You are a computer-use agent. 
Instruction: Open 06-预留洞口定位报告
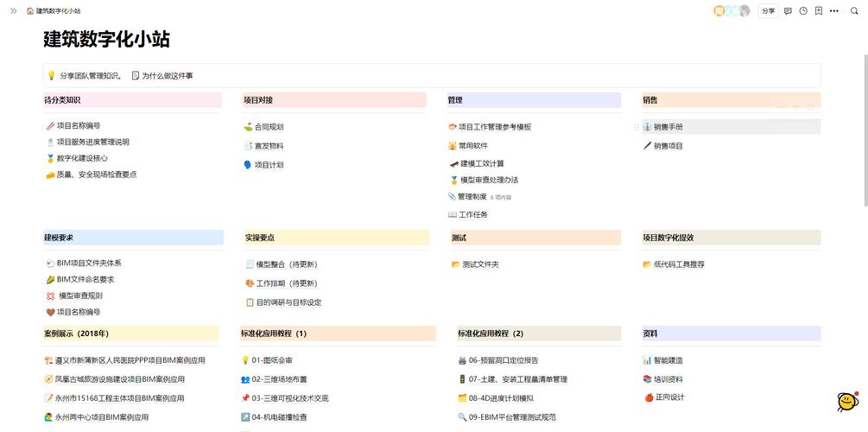tap(498, 360)
